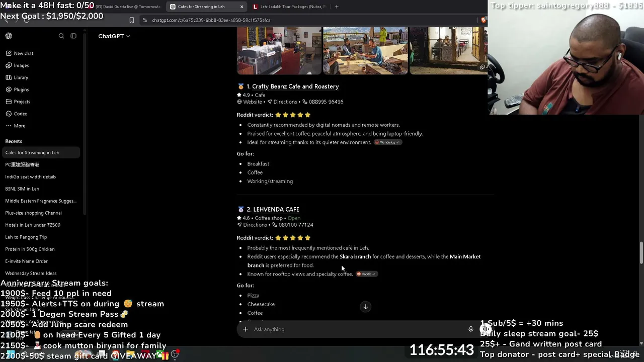Open a new browser tab
The height and width of the screenshot is (362, 644).
[x=337, y=7]
